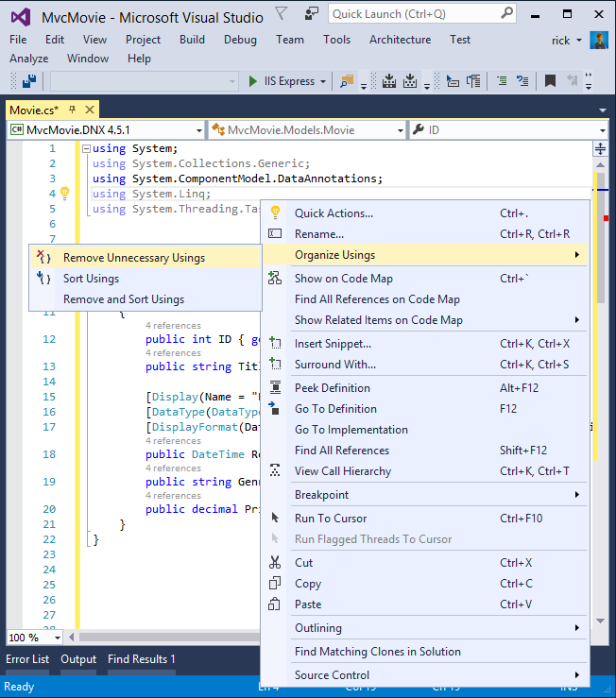Click the green Start debugging arrow
Screen dimensions: 616x698
pyautogui.click(x=253, y=81)
